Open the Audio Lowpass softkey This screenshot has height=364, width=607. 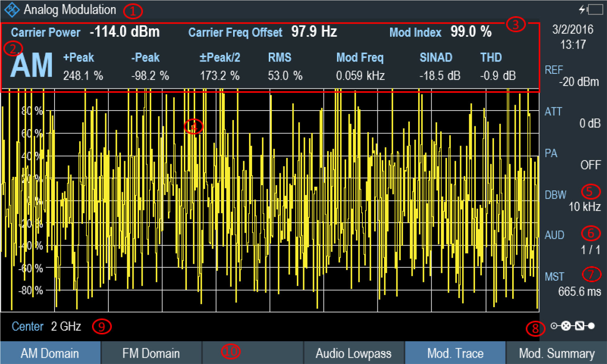[x=354, y=353]
